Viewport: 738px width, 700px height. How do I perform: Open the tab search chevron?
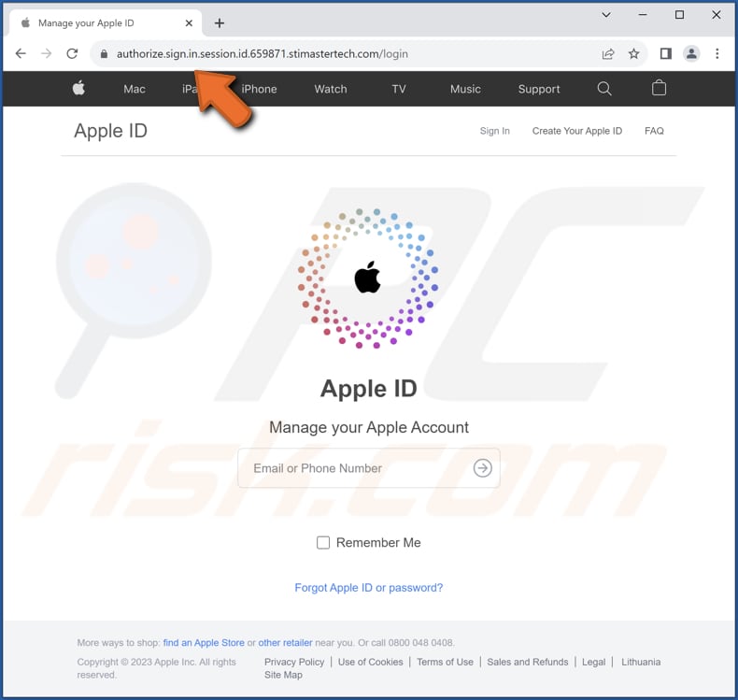(x=606, y=15)
